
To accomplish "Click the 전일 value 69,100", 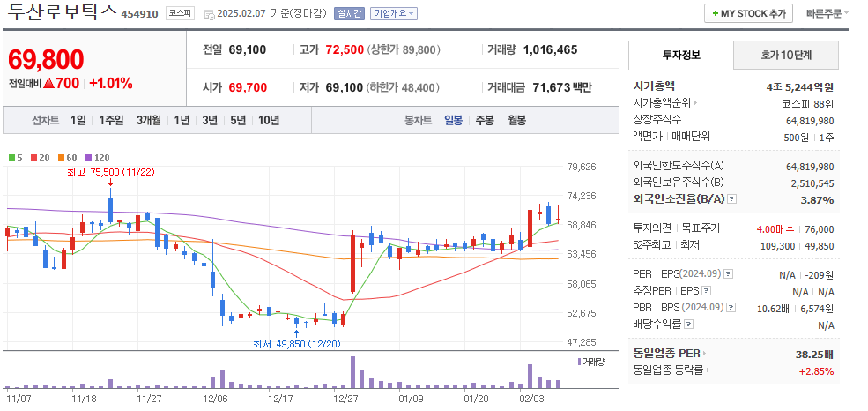I will [x=247, y=50].
